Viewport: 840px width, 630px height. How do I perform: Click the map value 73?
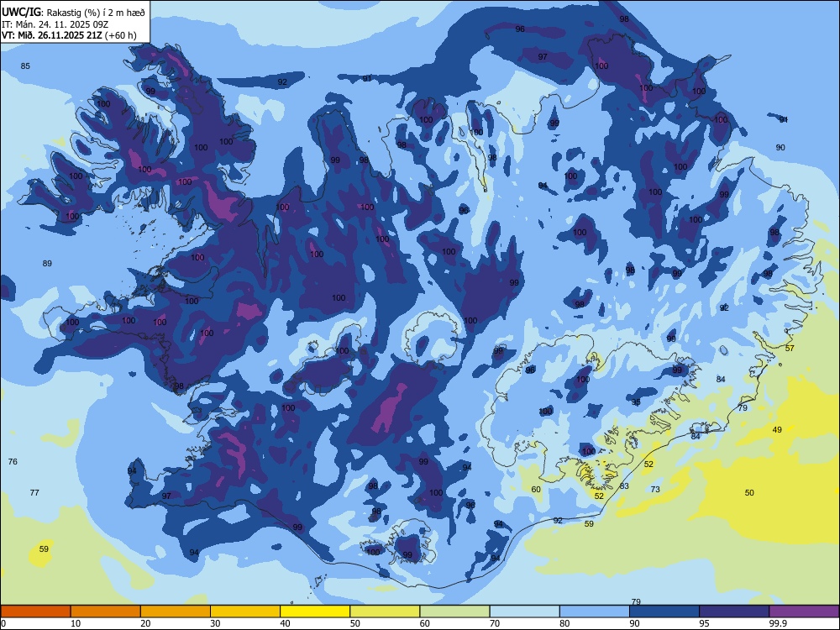[x=655, y=489]
